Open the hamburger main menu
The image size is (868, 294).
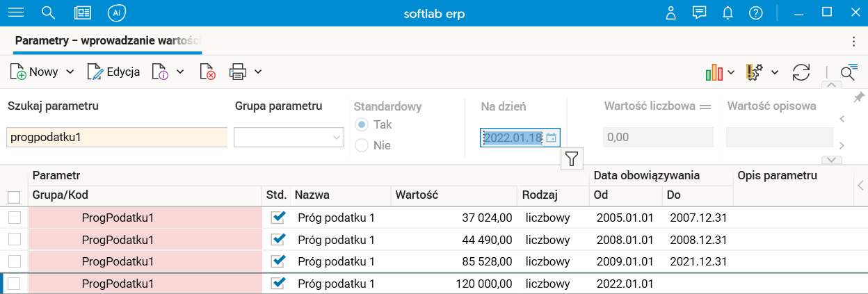pyautogui.click(x=15, y=13)
